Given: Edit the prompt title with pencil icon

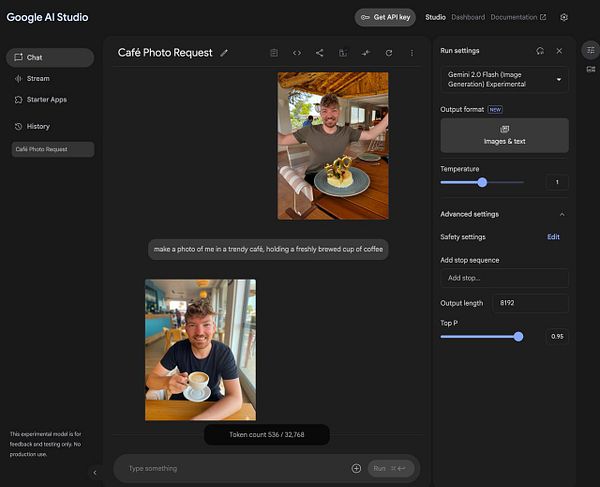Looking at the screenshot, I should [224, 53].
